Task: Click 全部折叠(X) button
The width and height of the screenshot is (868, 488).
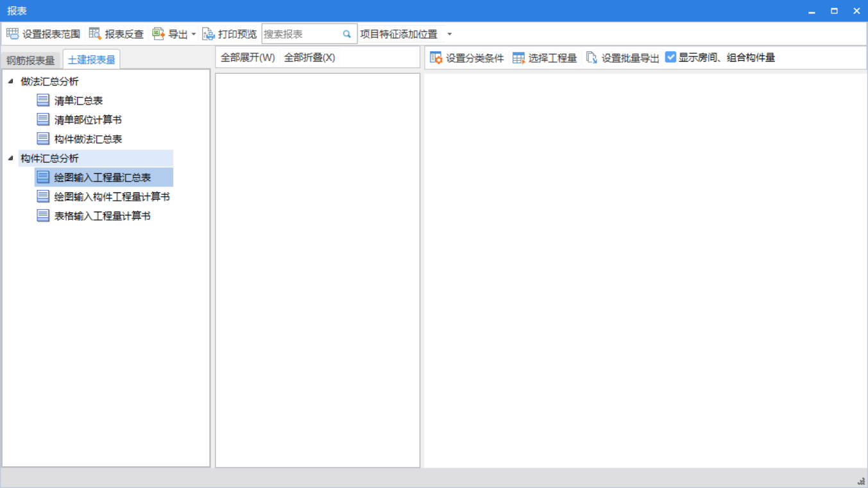Action: [309, 58]
